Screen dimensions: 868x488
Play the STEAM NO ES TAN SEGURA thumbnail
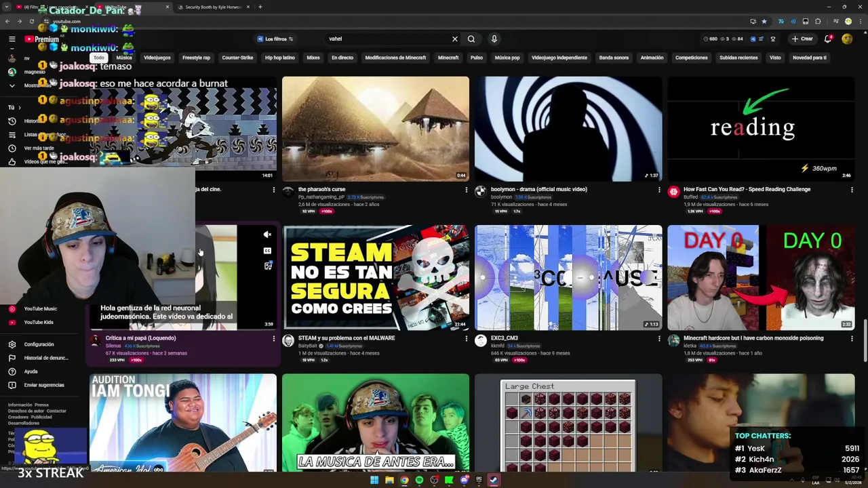[376, 278]
